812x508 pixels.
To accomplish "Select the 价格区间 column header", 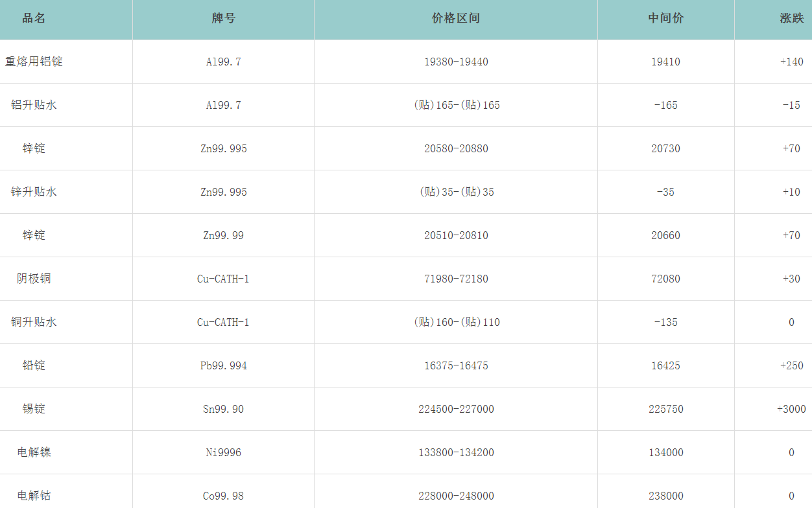I will [x=456, y=18].
